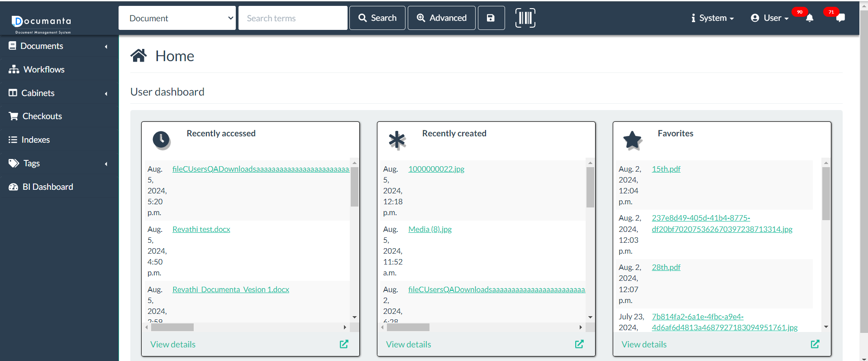Go to BI Dashboard in sidebar
Image resolution: width=868 pixels, height=361 pixels.
(48, 187)
